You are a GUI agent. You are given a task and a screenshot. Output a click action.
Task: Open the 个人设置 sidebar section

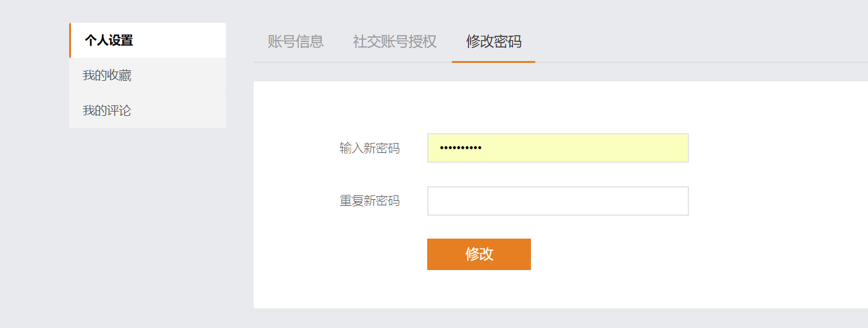(148, 41)
